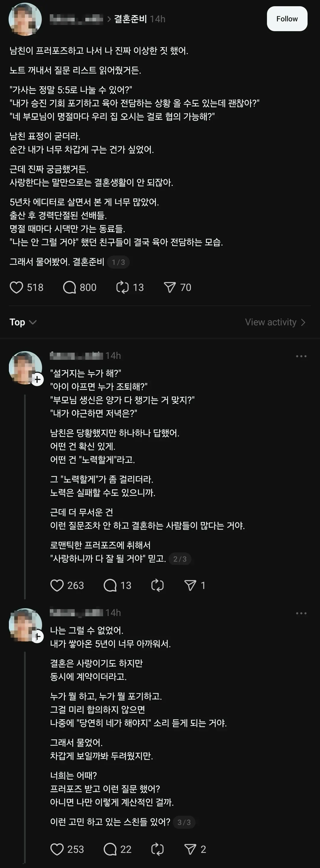The width and height of the screenshot is (320, 868).
Task: Open more options for the 2/3 reply
Action: tap(301, 356)
